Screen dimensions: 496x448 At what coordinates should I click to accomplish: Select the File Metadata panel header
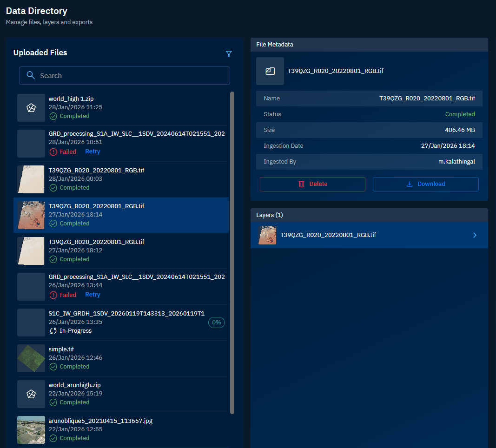[369, 45]
